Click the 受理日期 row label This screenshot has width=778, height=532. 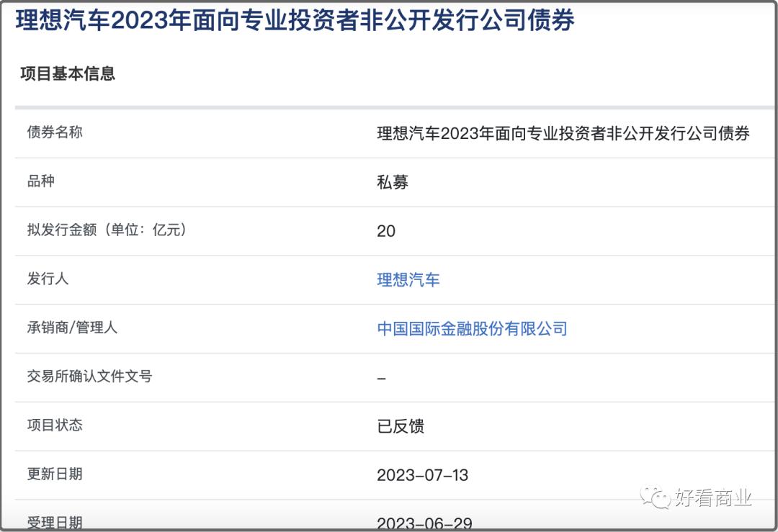pyautogui.click(x=55, y=523)
